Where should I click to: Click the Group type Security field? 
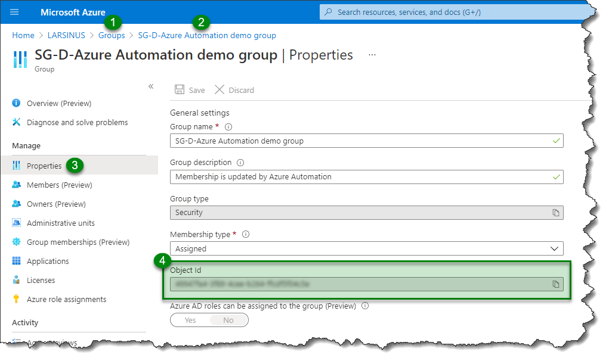pos(367,212)
